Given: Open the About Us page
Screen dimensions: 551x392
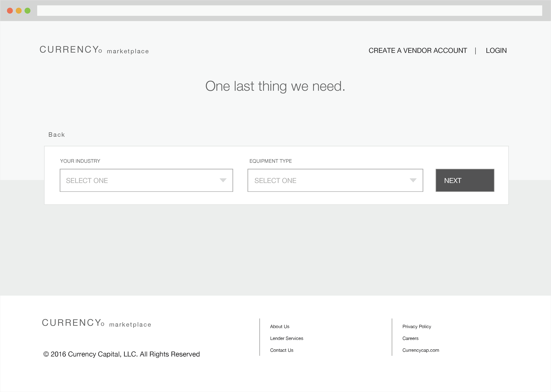Looking at the screenshot, I should click(280, 326).
